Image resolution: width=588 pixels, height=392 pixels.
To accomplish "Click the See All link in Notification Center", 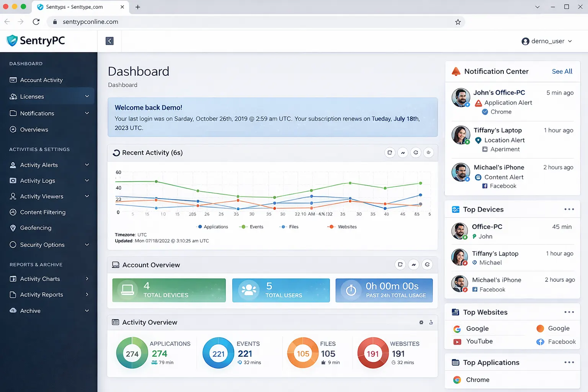I will [x=562, y=71].
